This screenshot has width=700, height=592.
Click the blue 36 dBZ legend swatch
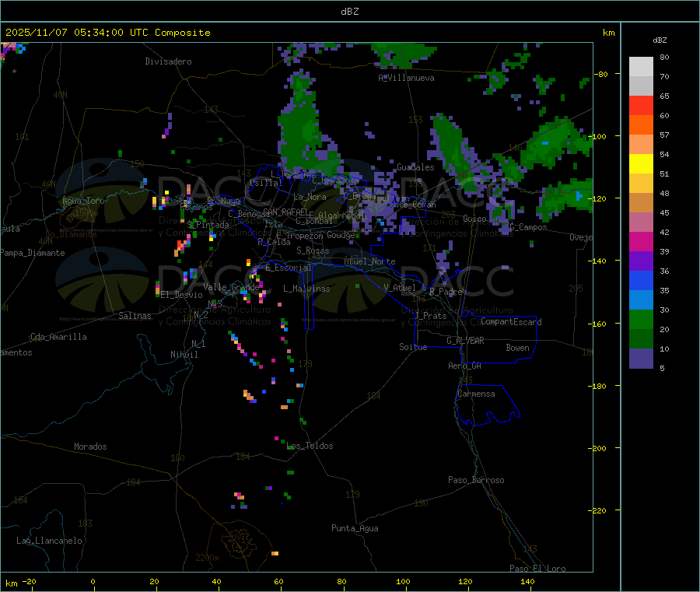(641, 280)
